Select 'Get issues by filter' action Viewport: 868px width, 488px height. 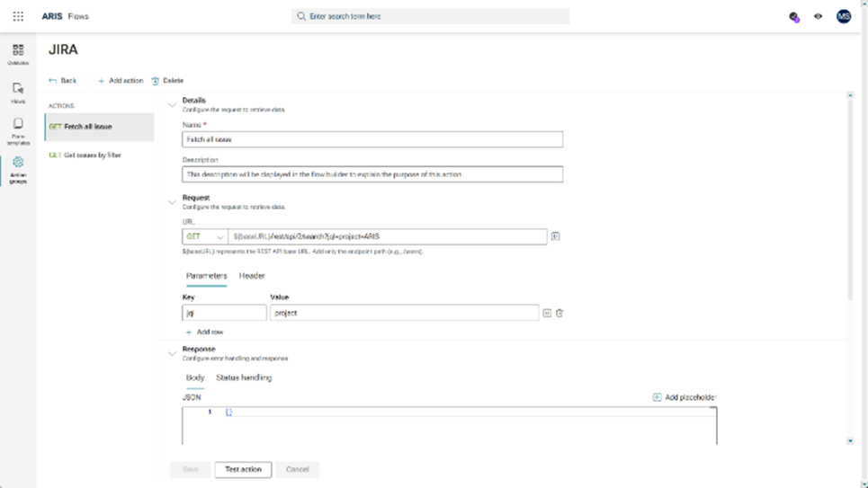coord(91,155)
